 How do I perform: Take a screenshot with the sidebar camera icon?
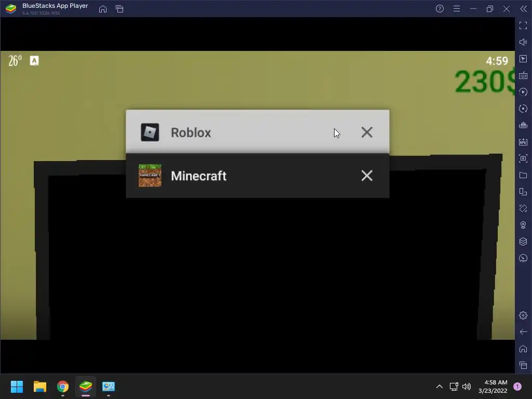click(x=523, y=158)
